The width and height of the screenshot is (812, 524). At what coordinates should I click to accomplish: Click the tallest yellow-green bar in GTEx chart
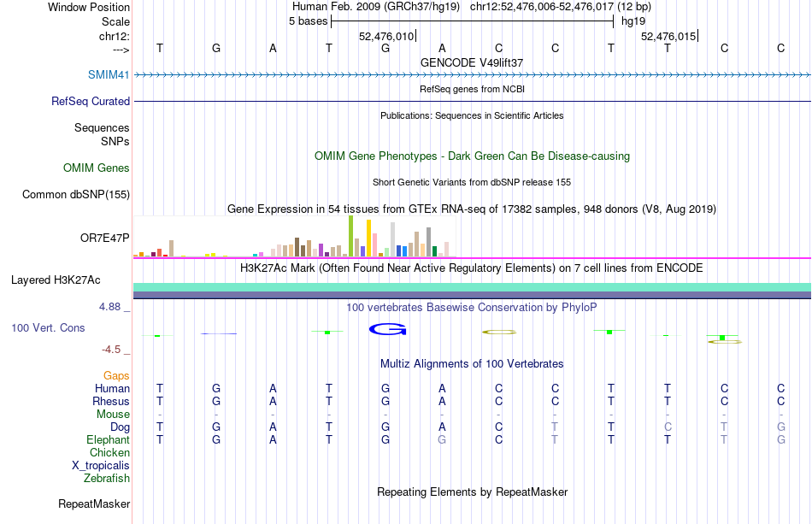point(350,236)
